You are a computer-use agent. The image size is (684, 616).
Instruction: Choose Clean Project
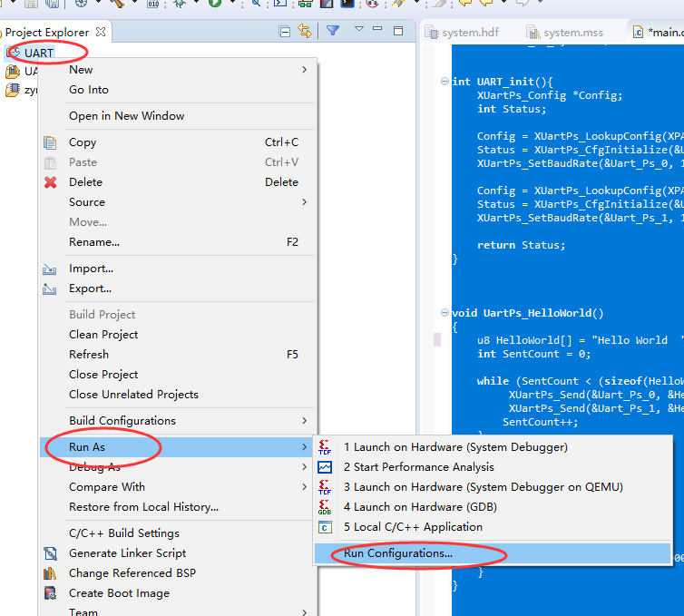(x=103, y=335)
